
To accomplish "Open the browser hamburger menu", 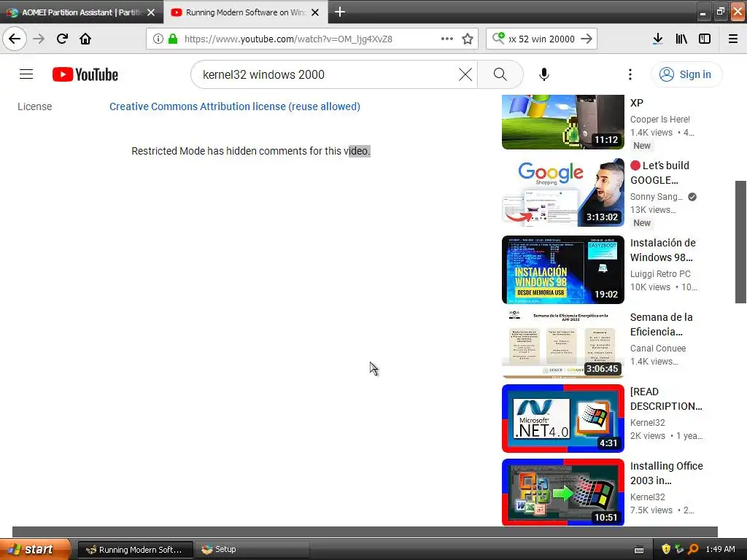I will [733, 39].
